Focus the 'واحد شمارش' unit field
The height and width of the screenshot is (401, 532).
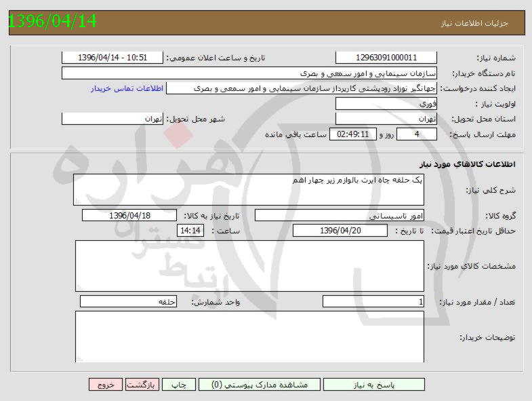(128, 301)
